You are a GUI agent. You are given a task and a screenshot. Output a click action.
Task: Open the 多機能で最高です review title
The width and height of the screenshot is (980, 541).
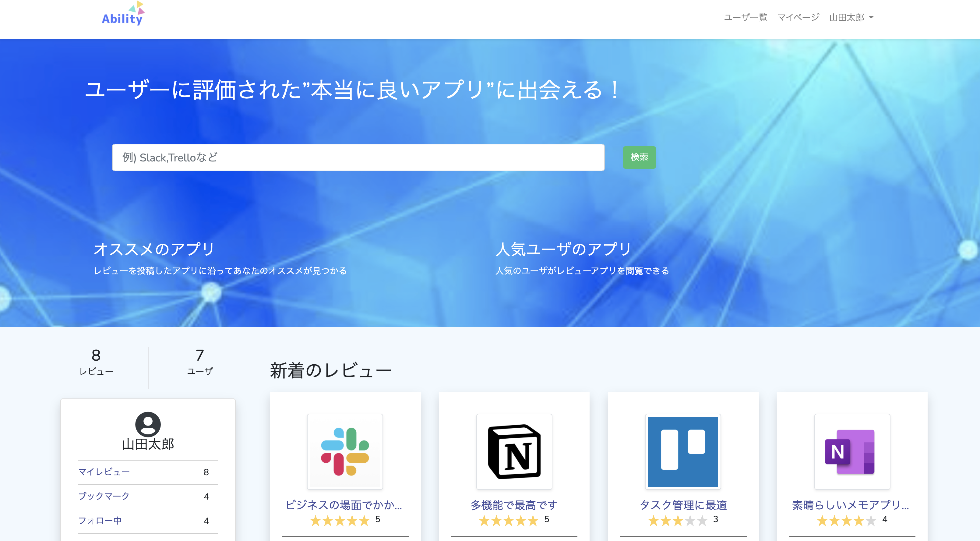pos(514,505)
